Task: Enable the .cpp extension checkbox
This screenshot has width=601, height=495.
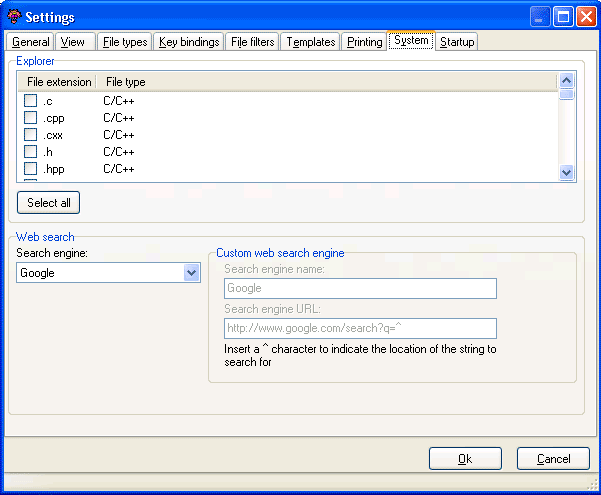Action: pyautogui.click(x=31, y=118)
